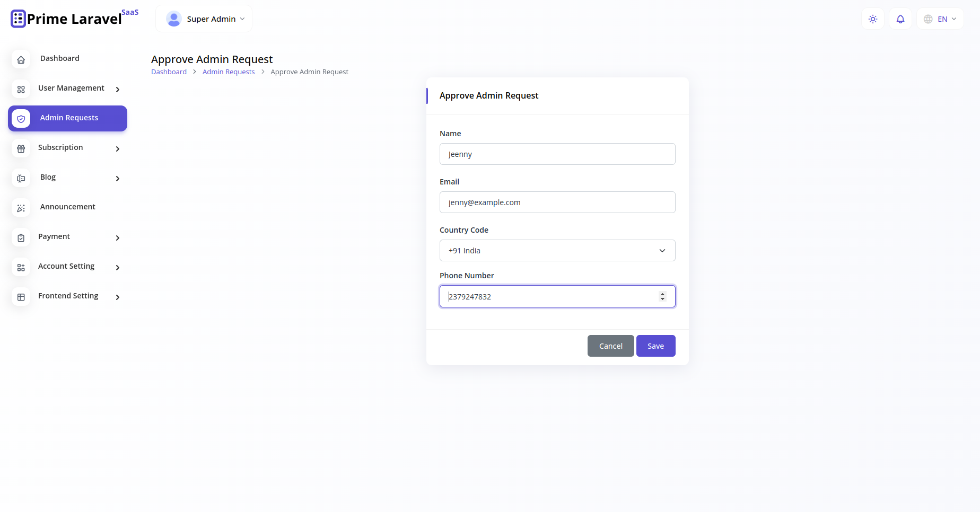Viewport: 980px width, 512px height.
Task: Select Admin Requests in the sidebar menu
Action: (68, 118)
